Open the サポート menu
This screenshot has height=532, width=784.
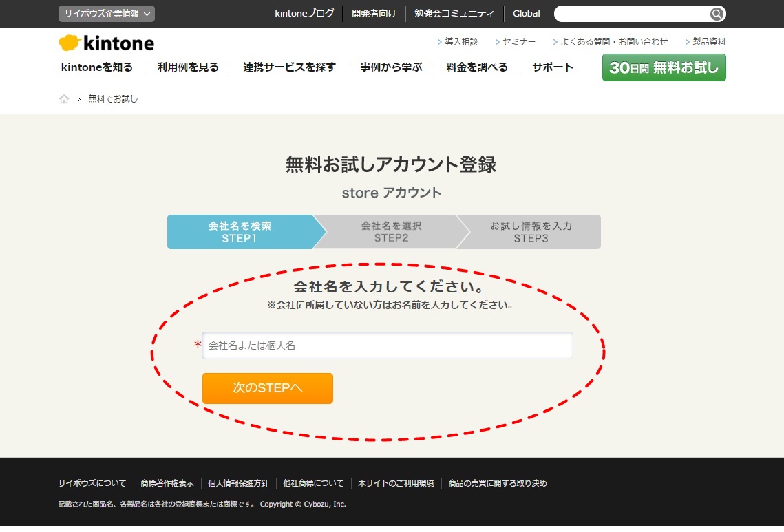point(553,67)
